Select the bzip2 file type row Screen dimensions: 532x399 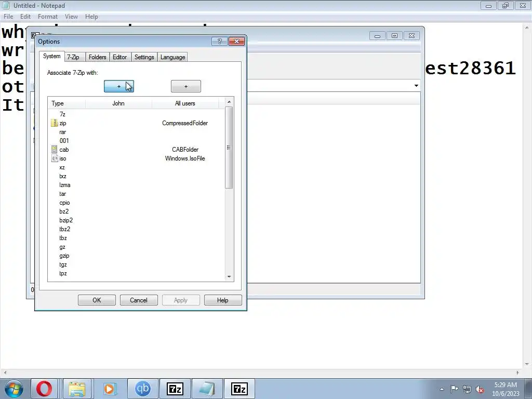[137, 220]
